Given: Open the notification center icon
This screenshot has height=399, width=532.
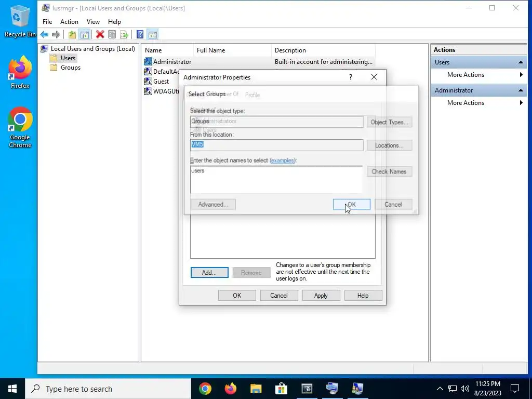Looking at the screenshot, I should (x=515, y=389).
